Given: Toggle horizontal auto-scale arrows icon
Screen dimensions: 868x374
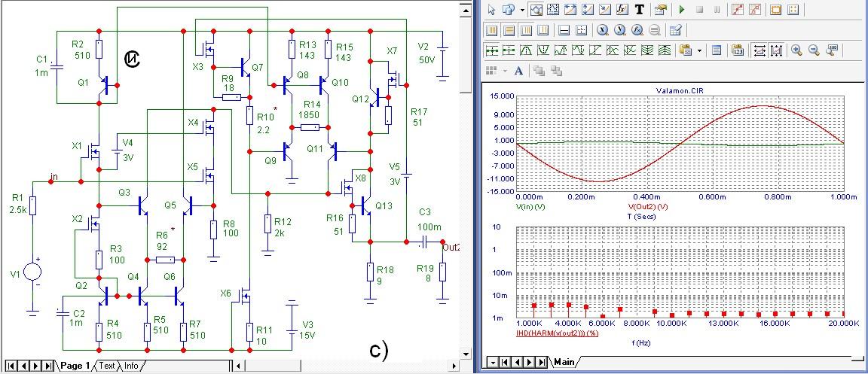Looking at the screenshot, I should click(x=759, y=50).
